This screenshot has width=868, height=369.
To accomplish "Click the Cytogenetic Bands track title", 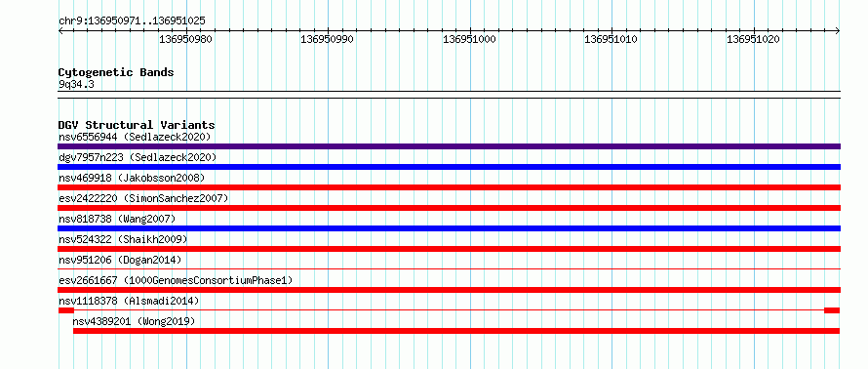I will click(116, 72).
